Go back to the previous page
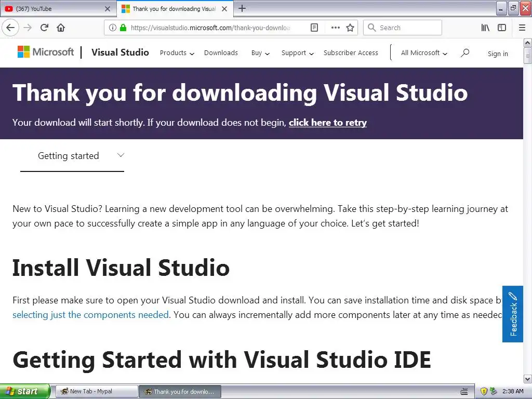532x399 pixels. click(10, 28)
